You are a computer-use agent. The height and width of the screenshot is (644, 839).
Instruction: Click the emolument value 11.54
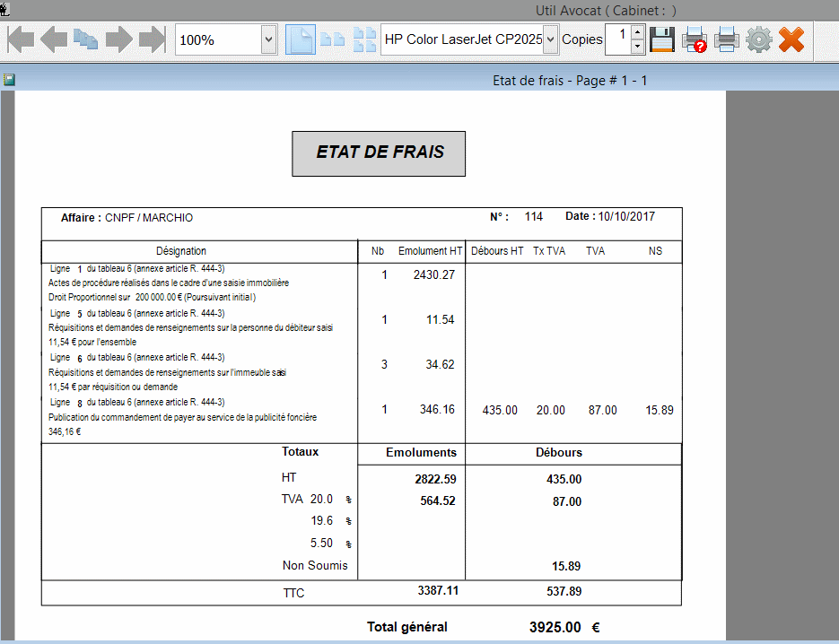[x=441, y=320]
